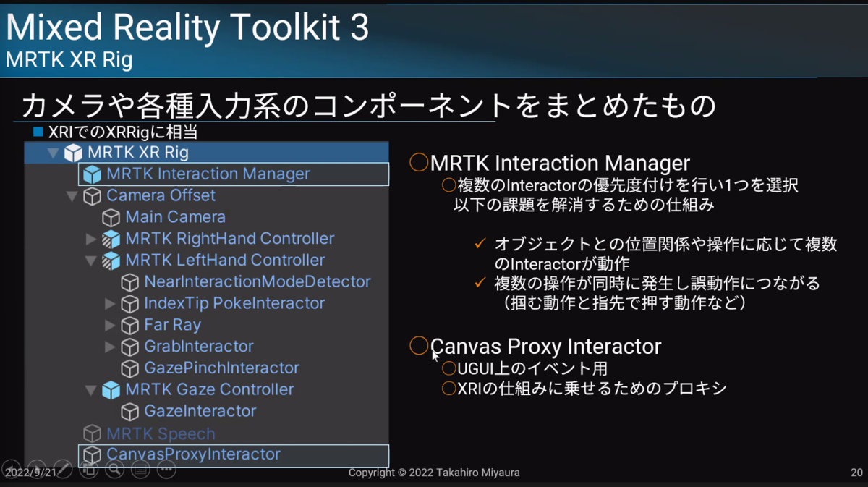Go to previous slide arrow button
This screenshot has height=487, width=868.
pos(12,469)
